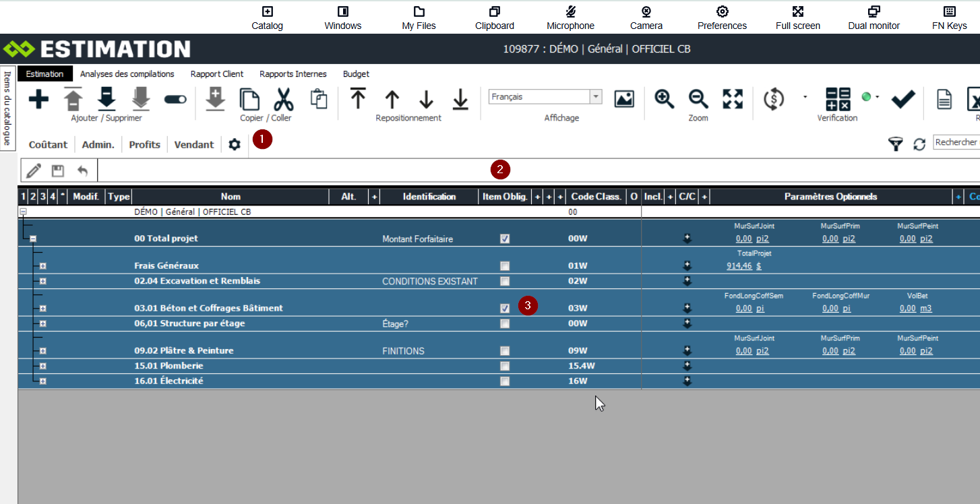Click the Zoom in magnifier icon

click(665, 99)
